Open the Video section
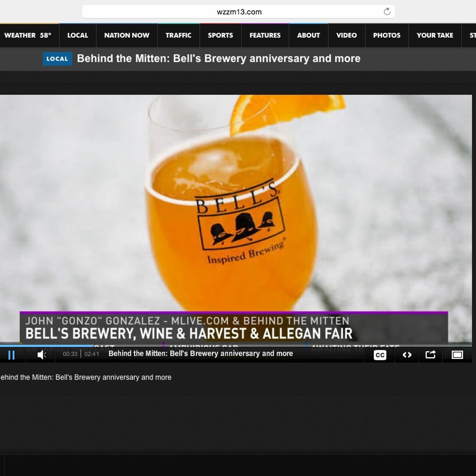This screenshot has height=476, width=476. 346,35
